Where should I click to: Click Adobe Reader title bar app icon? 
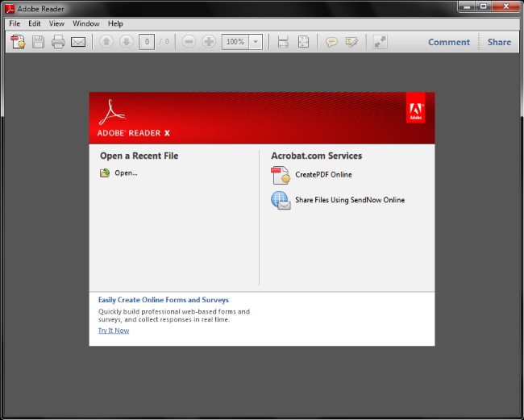click(x=10, y=9)
